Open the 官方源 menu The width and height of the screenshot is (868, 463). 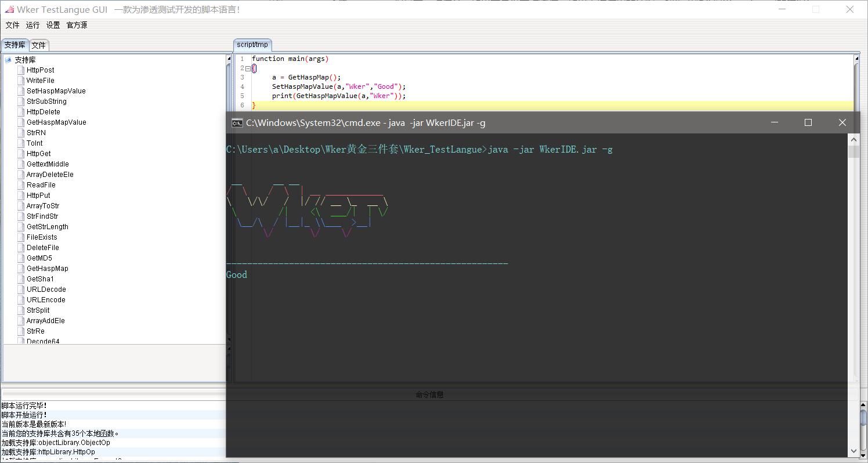(x=77, y=25)
